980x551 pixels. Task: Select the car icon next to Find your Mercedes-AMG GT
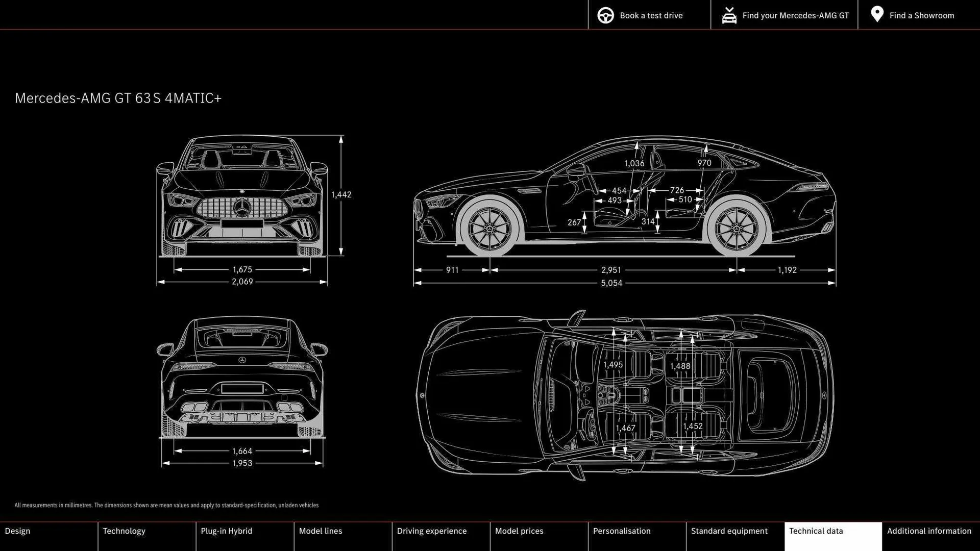pyautogui.click(x=729, y=15)
